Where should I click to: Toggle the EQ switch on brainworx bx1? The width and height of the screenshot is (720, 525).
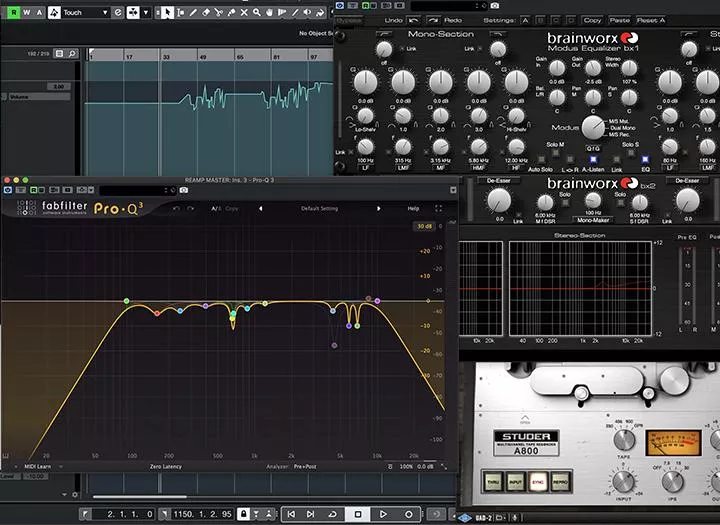point(645,159)
